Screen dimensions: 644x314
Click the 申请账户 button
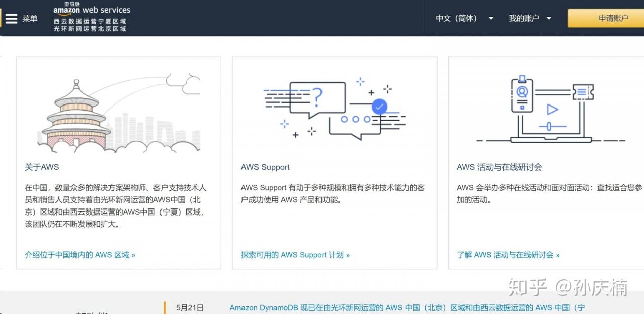tap(606, 18)
